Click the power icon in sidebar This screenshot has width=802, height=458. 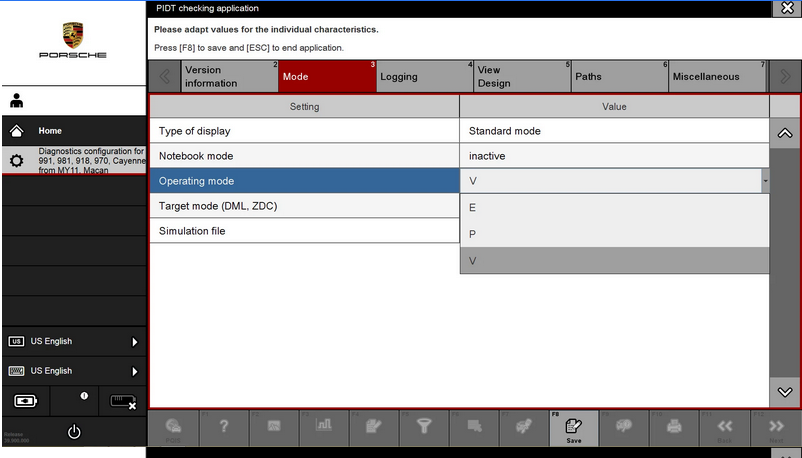(73, 432)
